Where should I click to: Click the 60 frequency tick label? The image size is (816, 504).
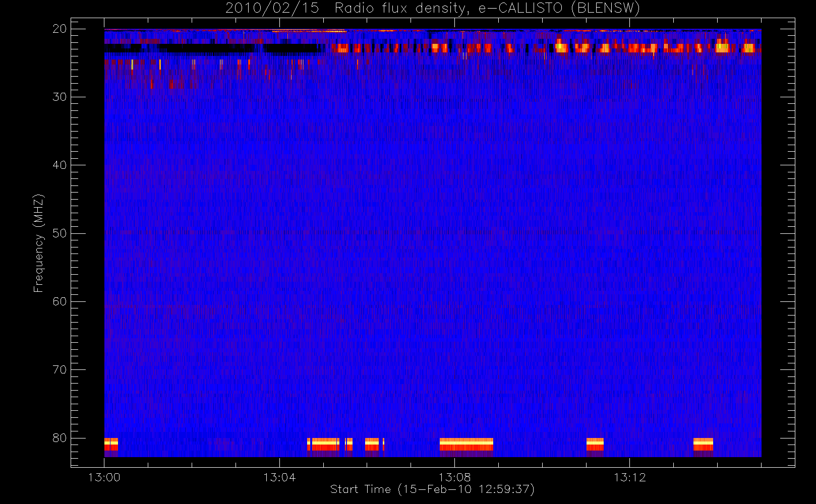point(60,301)
